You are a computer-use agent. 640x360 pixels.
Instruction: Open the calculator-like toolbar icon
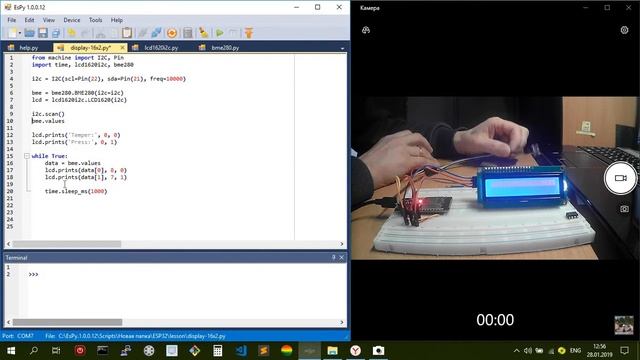coord(188,33)
